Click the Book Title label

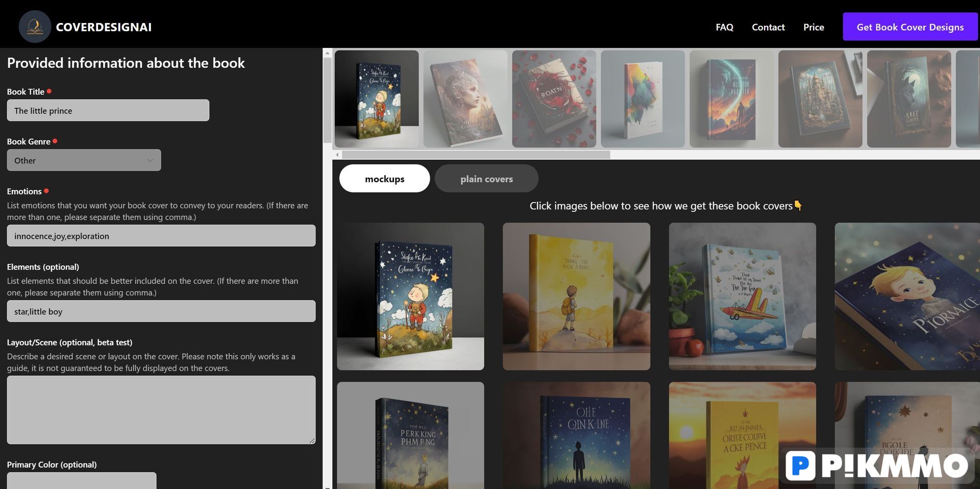26,92
